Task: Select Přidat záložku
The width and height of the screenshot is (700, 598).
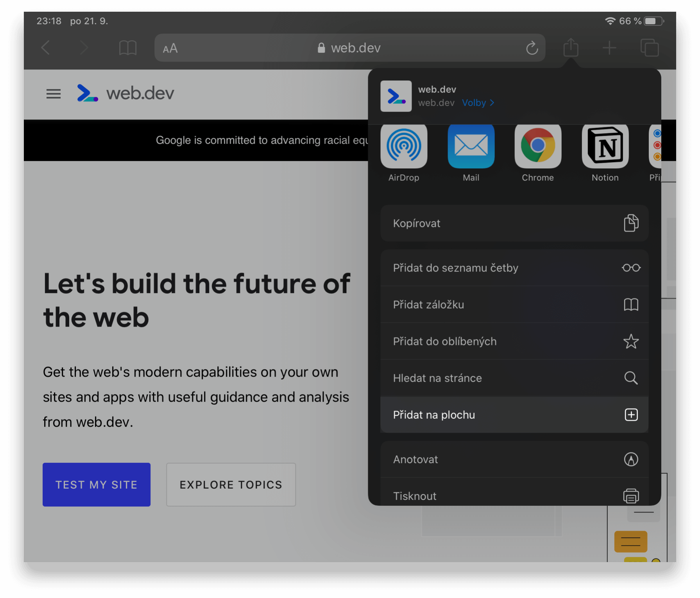Action: (514, 304)
